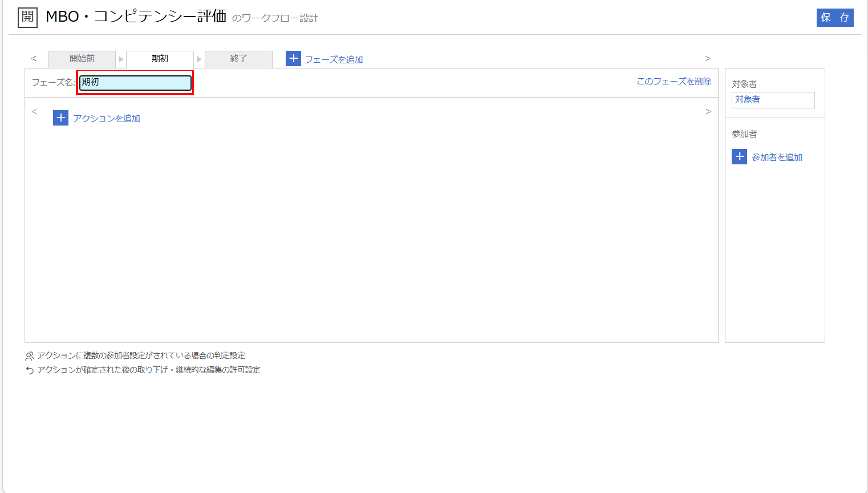Click the フェーズを追加 link
This screenshot has height=493, width=868.
click(334, 60)
